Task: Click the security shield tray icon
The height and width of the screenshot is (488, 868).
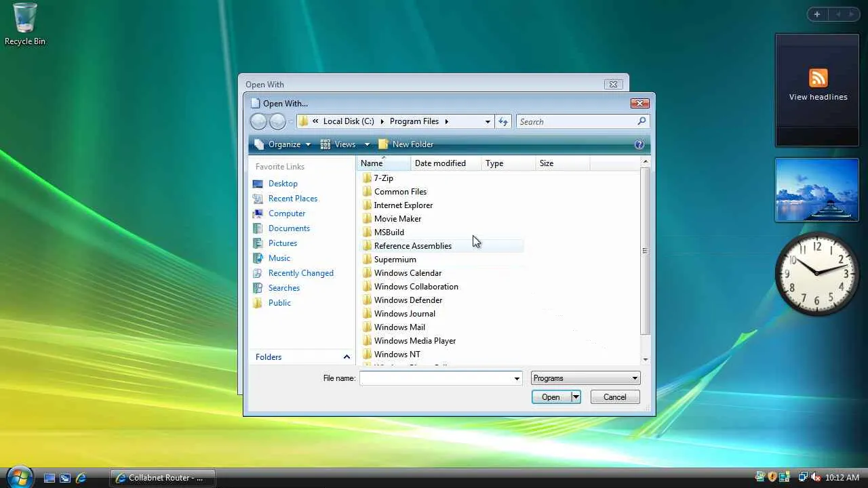Action: pos(772,477)
